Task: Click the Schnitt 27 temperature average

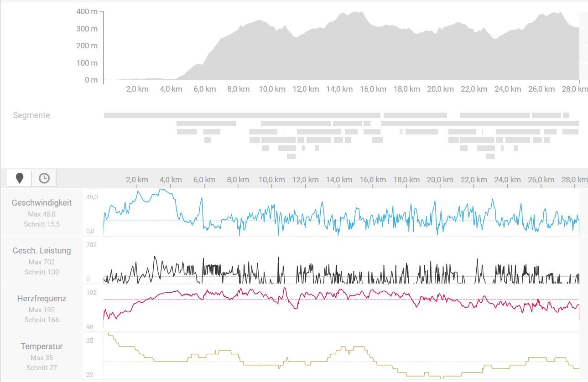Action: point(42,368)
